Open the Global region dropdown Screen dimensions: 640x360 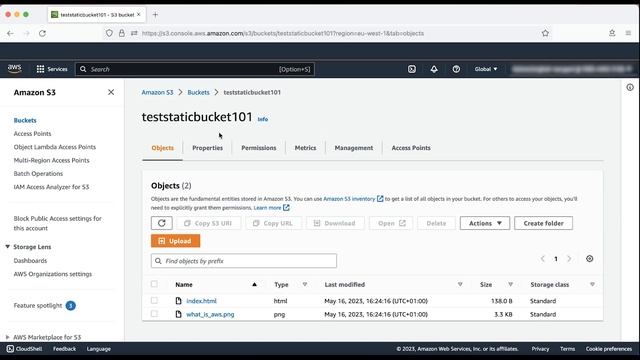(x=486, y=69)
